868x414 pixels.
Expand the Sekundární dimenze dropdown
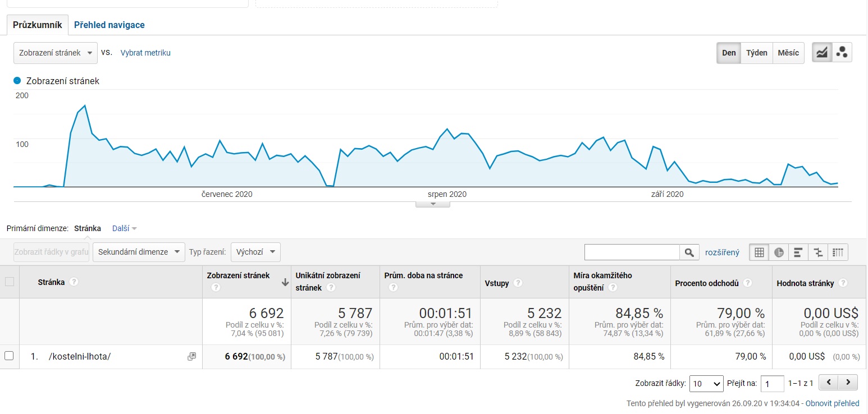point(139,252)
